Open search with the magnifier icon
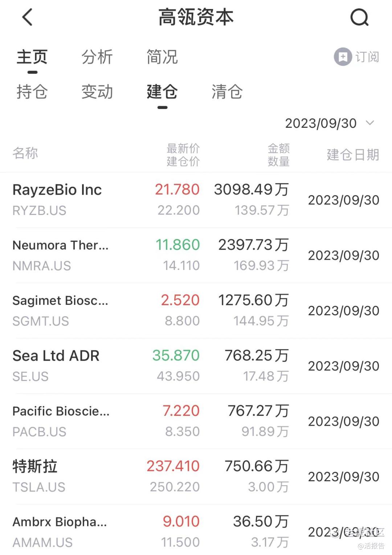Viewport: 392px width, 555px height. (359, 17)
